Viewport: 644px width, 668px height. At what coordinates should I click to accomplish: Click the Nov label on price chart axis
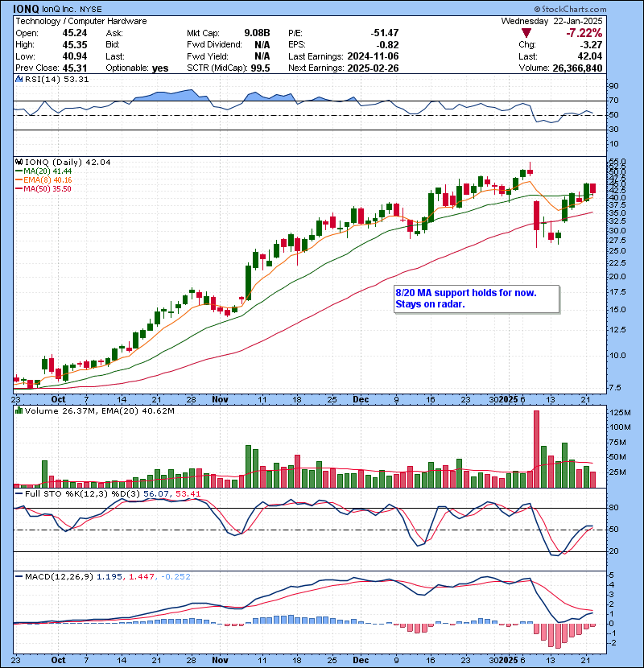(x=220, y=400)
